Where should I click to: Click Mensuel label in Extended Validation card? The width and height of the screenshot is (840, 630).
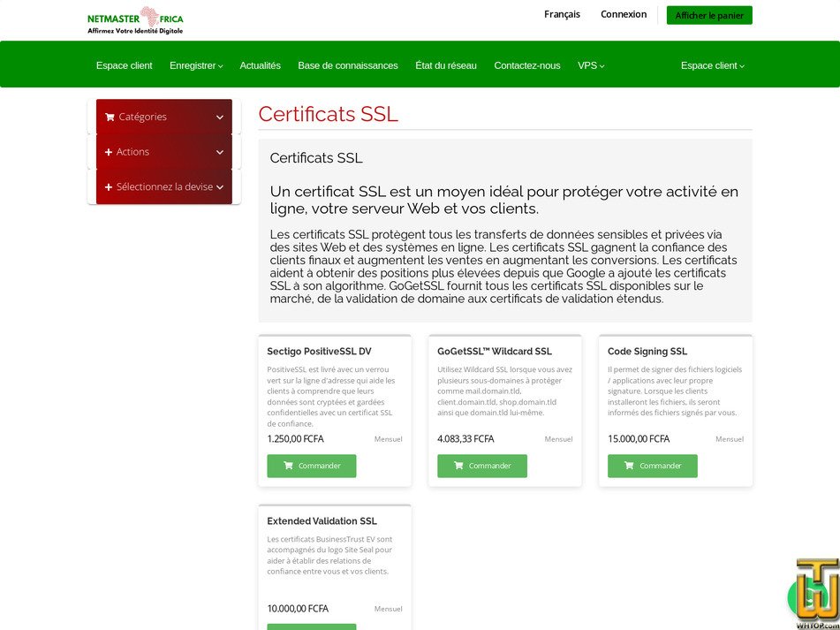tap(389, 609)
